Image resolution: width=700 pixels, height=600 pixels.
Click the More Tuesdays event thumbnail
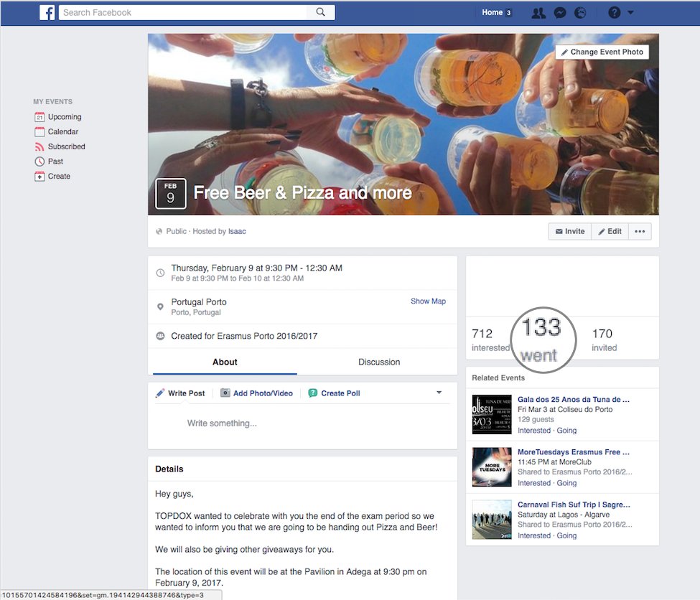point(492,467)
